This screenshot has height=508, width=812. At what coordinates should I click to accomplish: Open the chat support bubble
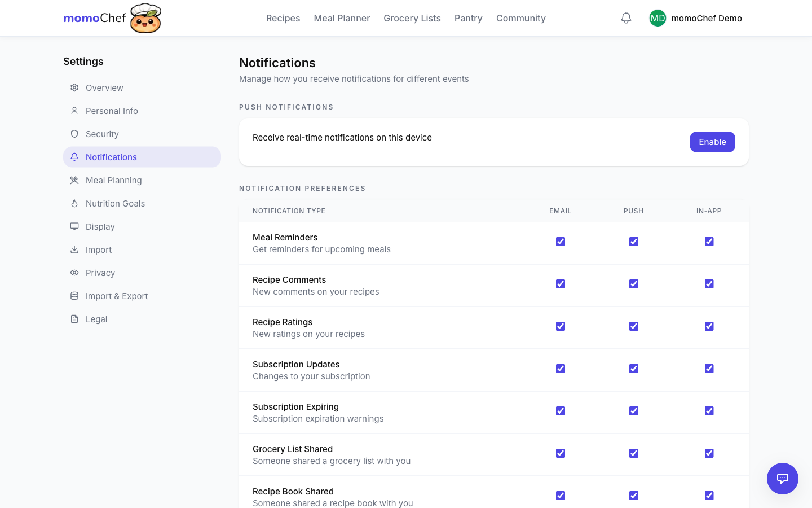point(783,479)
